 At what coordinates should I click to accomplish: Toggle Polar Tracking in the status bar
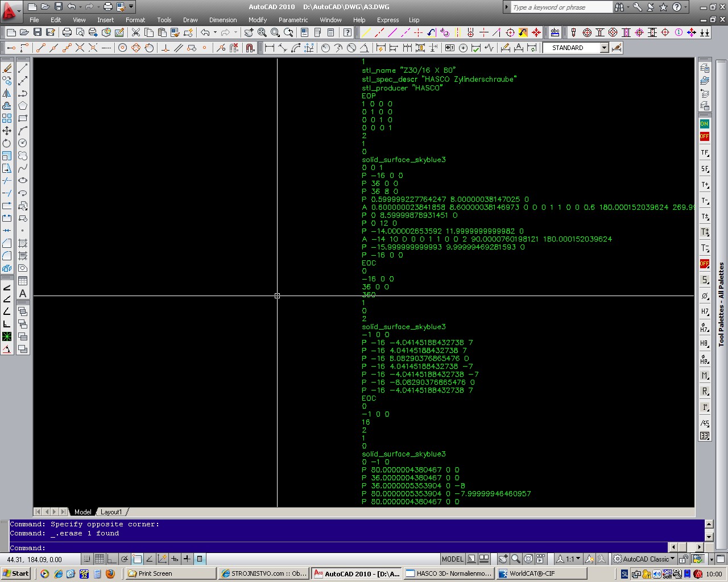[125, 559]
